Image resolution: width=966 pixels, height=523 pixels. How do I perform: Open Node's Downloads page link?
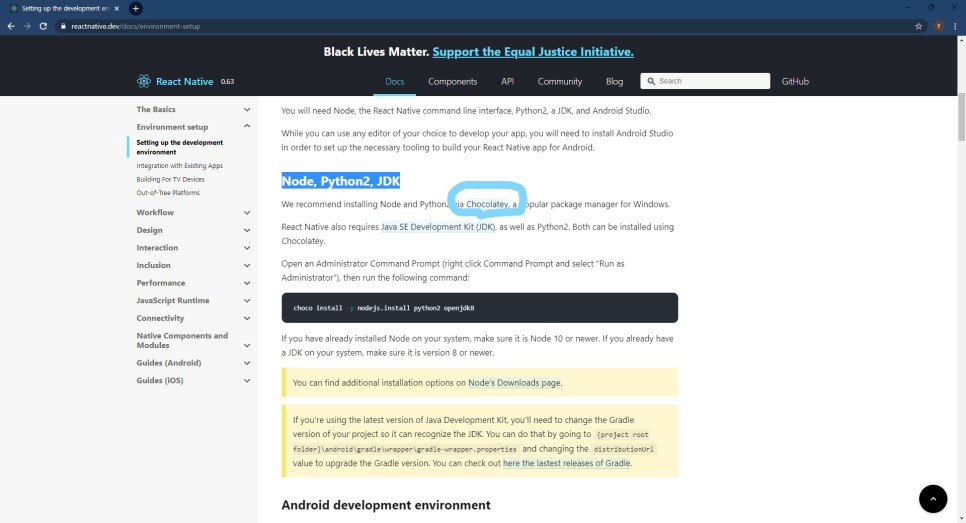click(x=514, y=383)
